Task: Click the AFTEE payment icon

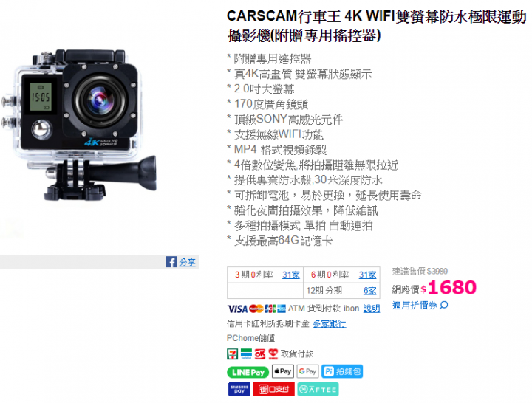Action: 318,389
